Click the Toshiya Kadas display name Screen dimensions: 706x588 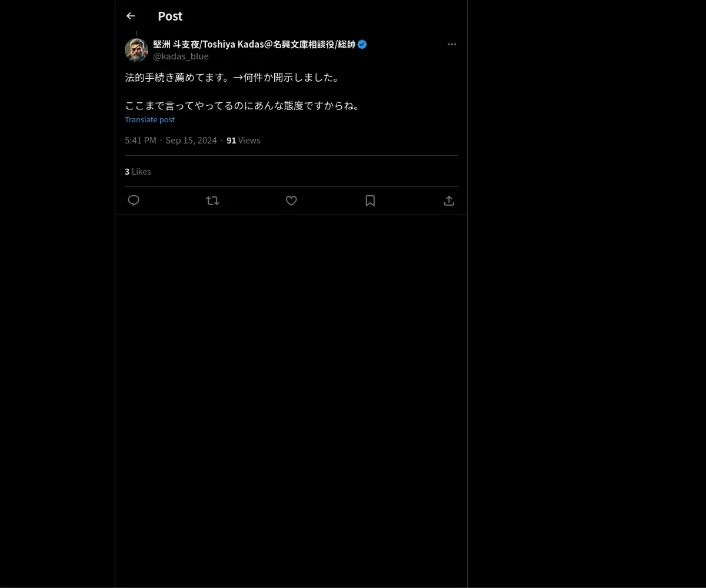coord(254,44)
